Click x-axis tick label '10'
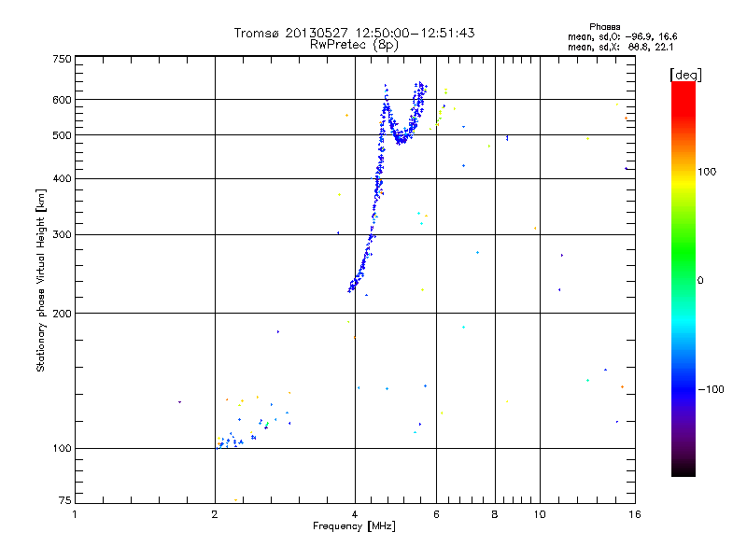This screenshot has height=560, width=747. 540,514
